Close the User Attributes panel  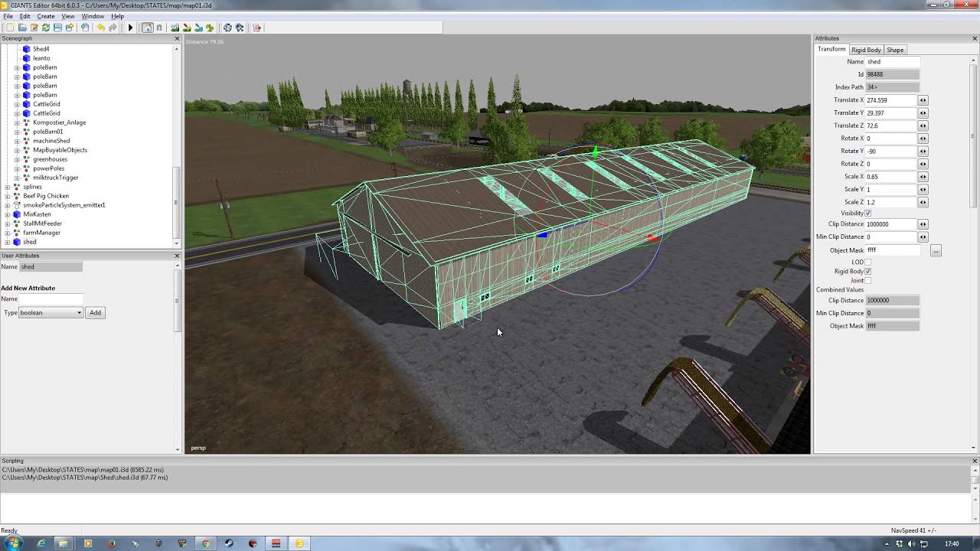[x=177, y=256]
